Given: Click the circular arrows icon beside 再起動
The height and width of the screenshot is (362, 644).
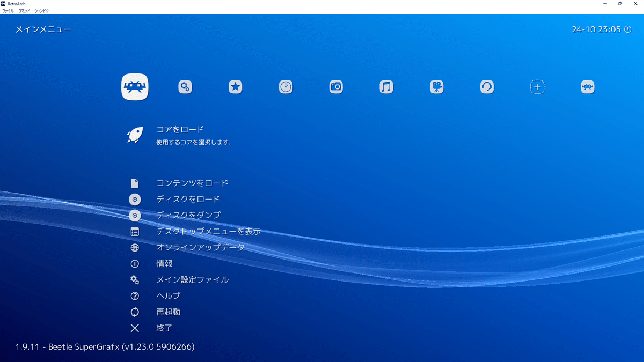Looking at the screenshot, I should click(135, 312).
